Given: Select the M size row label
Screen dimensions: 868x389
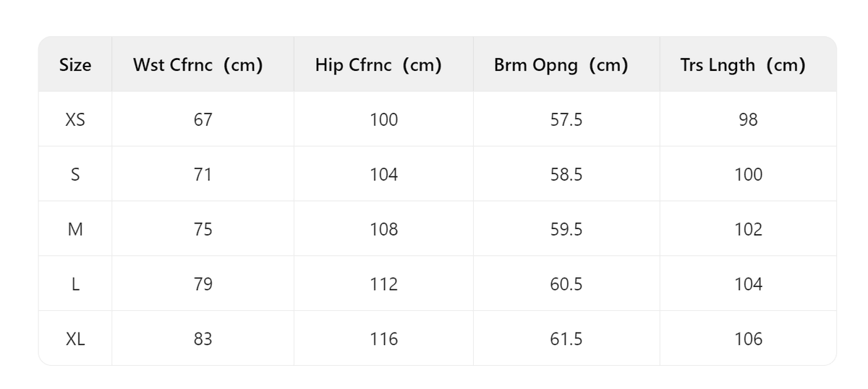Looking at the screenshot, I should coord(75,230).
